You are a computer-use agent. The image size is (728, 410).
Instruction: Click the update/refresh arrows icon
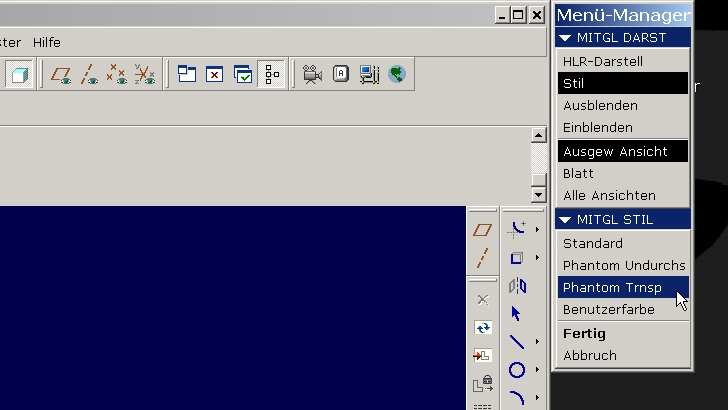click(x=483, y=328)
